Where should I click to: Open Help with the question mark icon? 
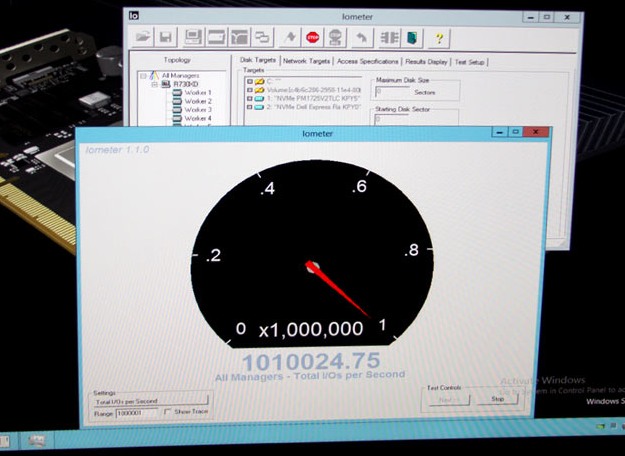click(438, 38)
